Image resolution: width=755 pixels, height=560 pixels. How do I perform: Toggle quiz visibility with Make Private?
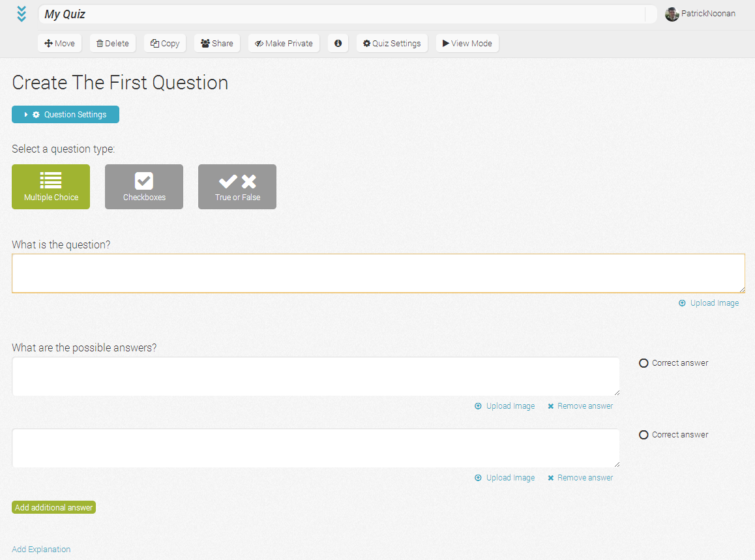[284, 44]
